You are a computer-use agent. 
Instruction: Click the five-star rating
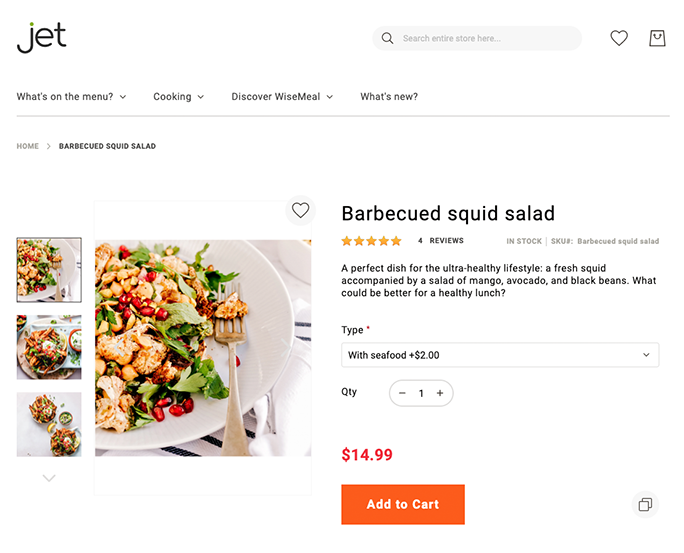[x=371, y=241]
